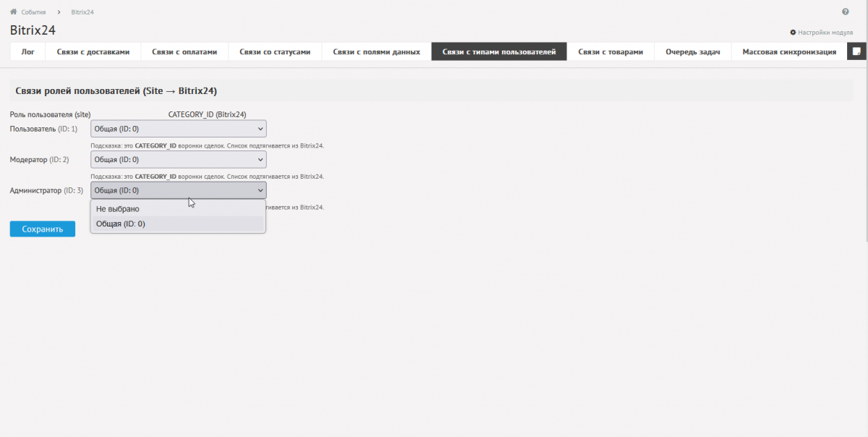868x437 pixels.
Task: Open the Пользователь (ID: 1) category dropdown
Action: 178,129
